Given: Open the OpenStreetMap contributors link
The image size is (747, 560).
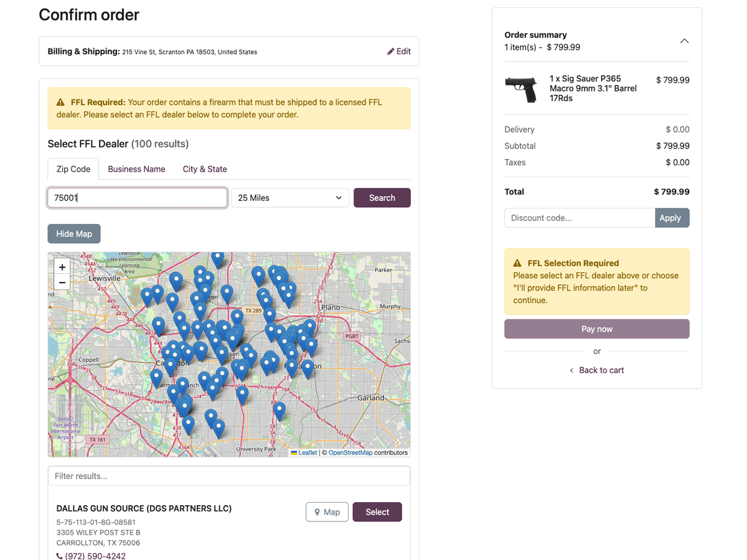Looking at the screenshot, I should [x=350, y=452].
